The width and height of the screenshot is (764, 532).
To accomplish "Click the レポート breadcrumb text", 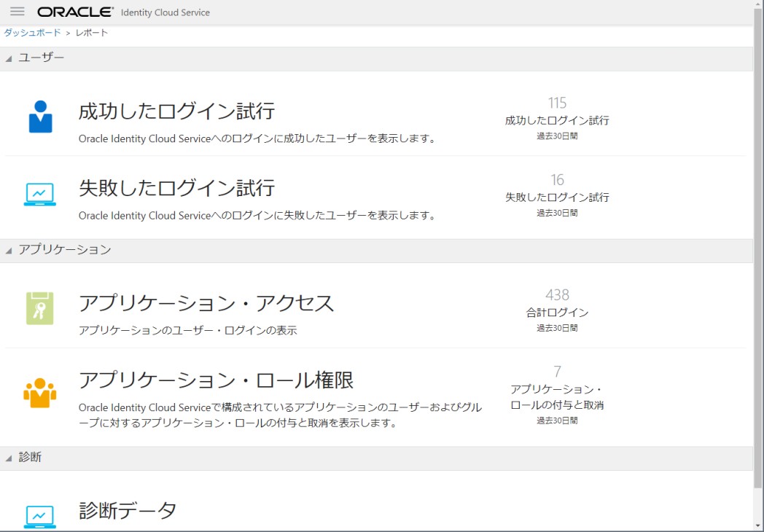I will (x=92, y=33).
